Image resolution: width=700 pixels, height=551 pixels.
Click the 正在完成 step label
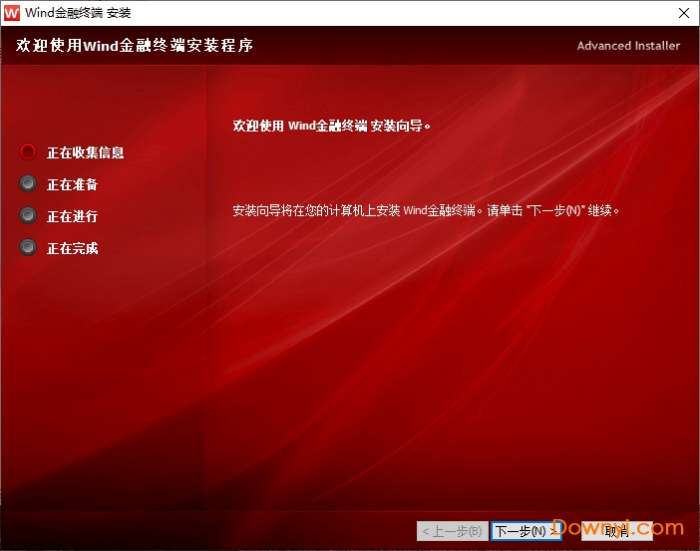[x=72, y=248]
